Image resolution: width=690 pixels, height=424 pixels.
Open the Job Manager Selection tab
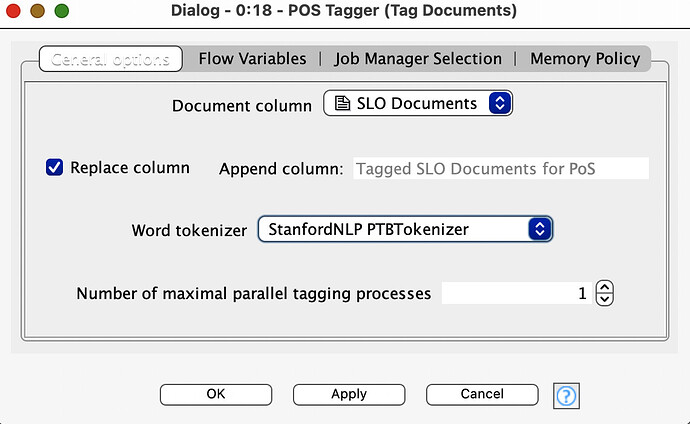tap(418, 58)
